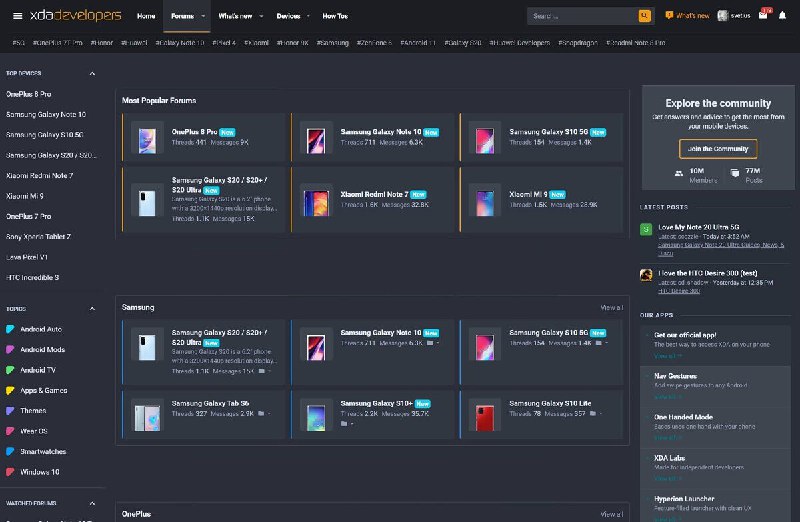
Task: Select Samsung Galaxy Note 10 in Top Devices
Action: pos(46,114)
